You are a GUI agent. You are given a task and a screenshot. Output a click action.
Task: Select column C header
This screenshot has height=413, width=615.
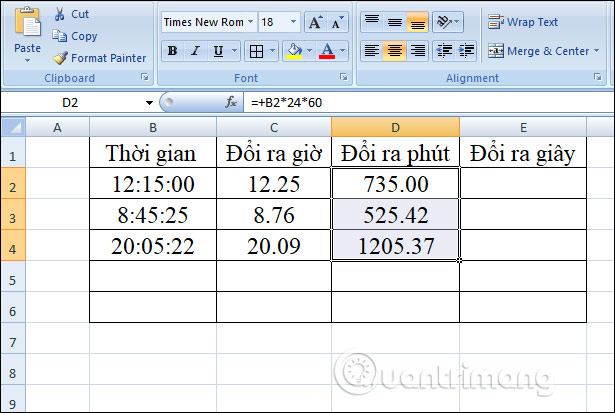pyautogui.click(x=274, y=127)
